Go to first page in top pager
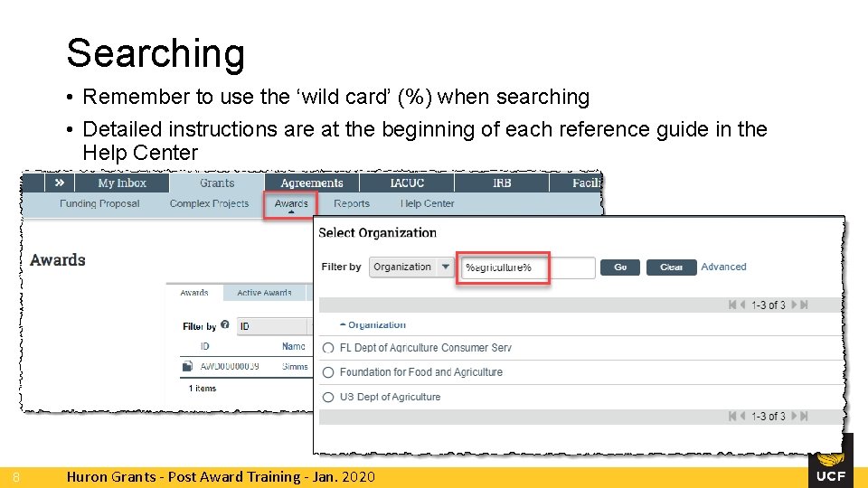 click(x=732, y=305)
